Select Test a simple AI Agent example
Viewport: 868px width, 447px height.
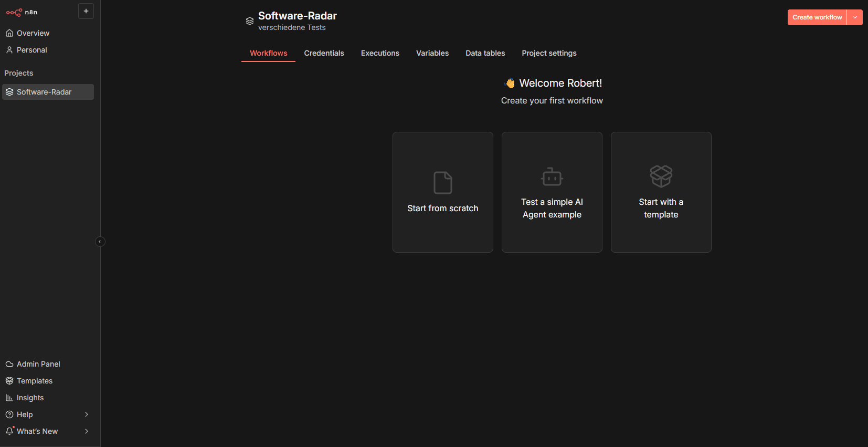pos(552,192)
